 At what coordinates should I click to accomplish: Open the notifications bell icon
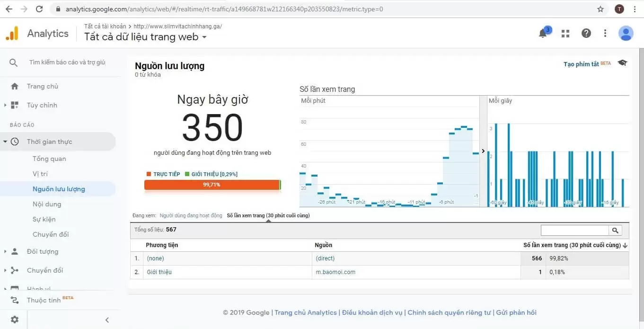pos(543,33)
